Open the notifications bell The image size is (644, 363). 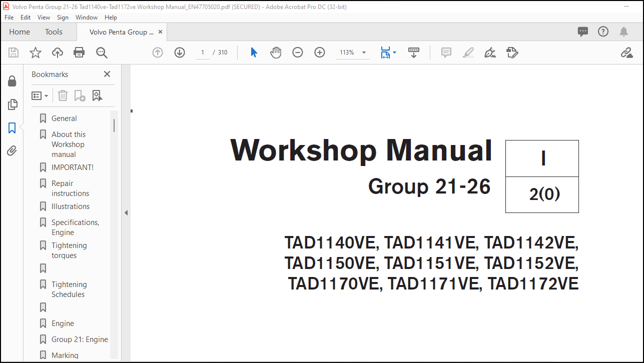[x=623, y=31]
